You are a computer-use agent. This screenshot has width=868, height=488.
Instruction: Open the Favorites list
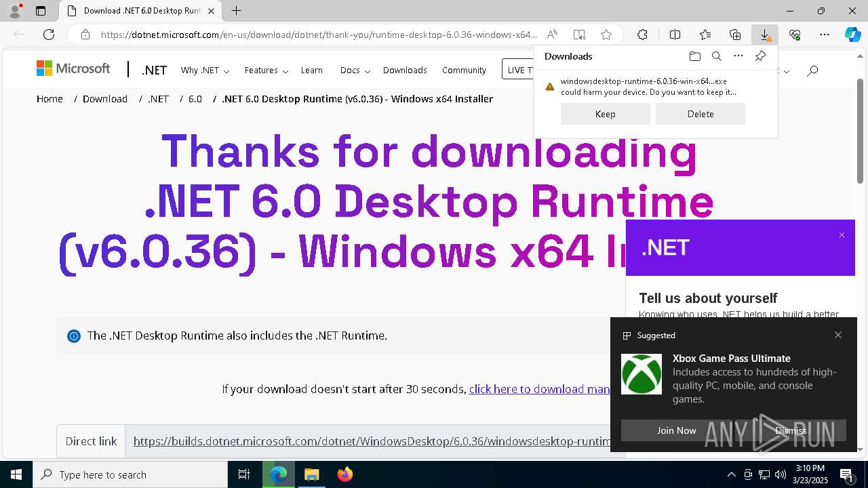705,35
